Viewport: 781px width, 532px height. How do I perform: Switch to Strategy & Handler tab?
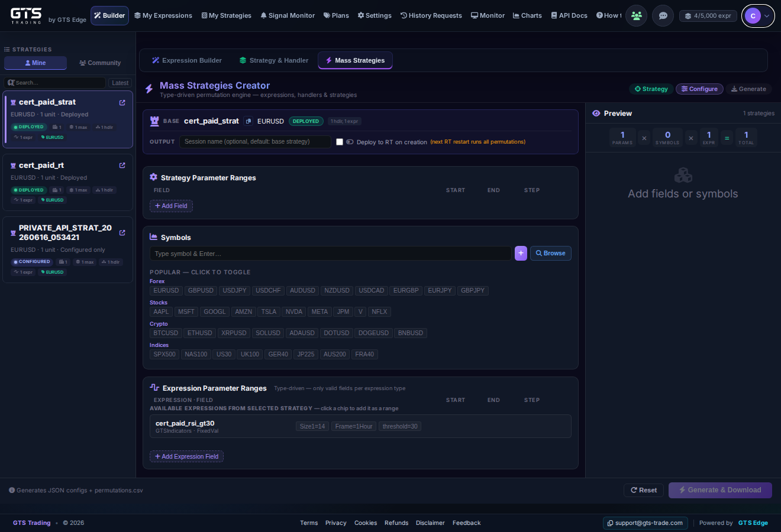pyautogui.click(x=274, y=60)
